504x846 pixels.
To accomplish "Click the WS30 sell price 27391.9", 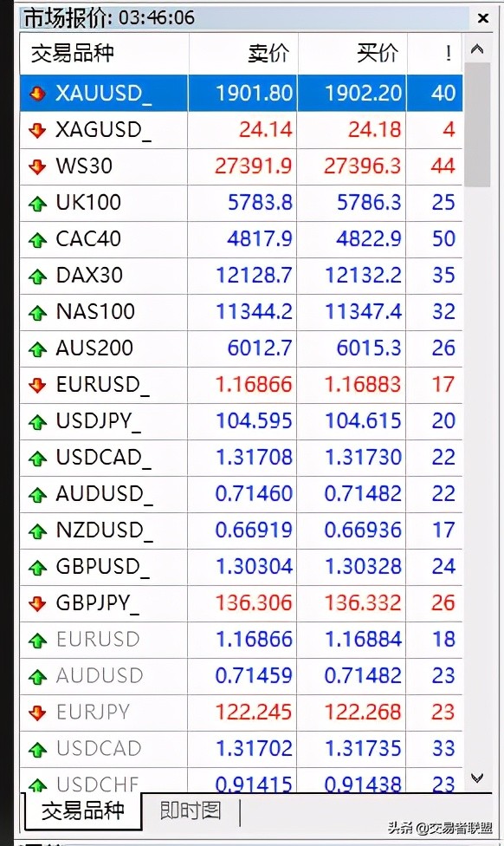I will click(254, 166).
